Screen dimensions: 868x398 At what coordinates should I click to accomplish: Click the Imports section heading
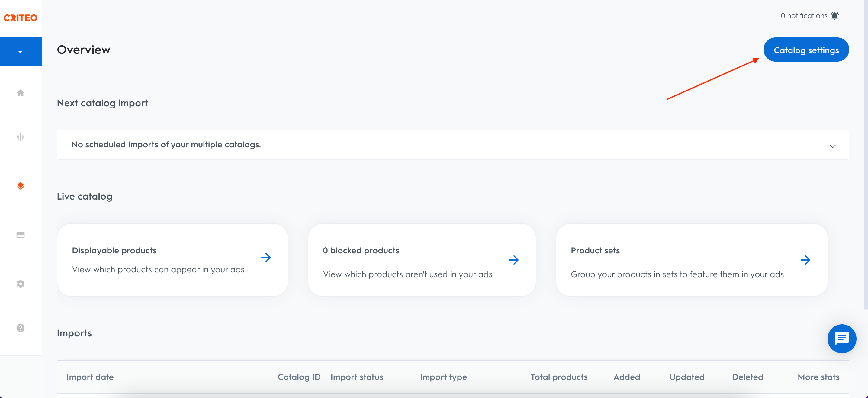click(74, 333)
